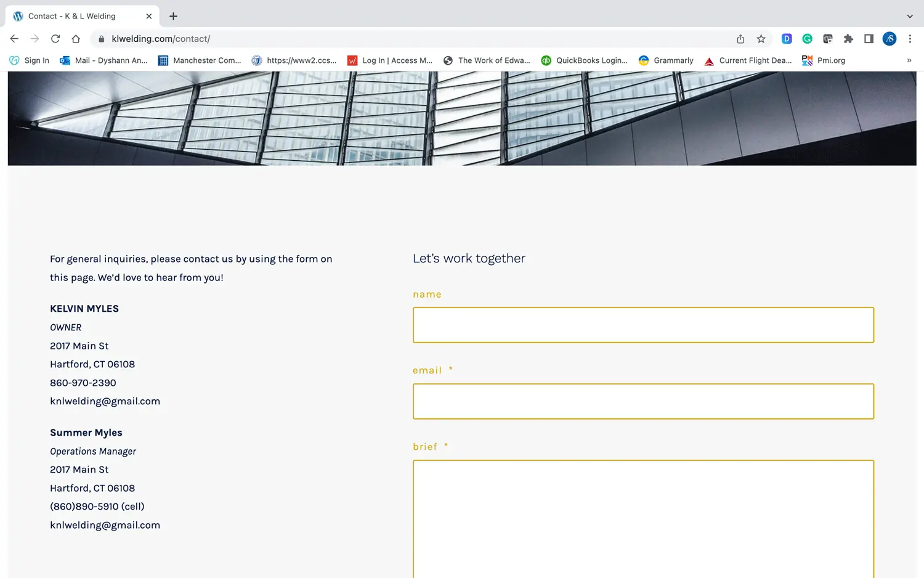Reload the current page
The width and height of the screenshot is (924, 578).
55,39
